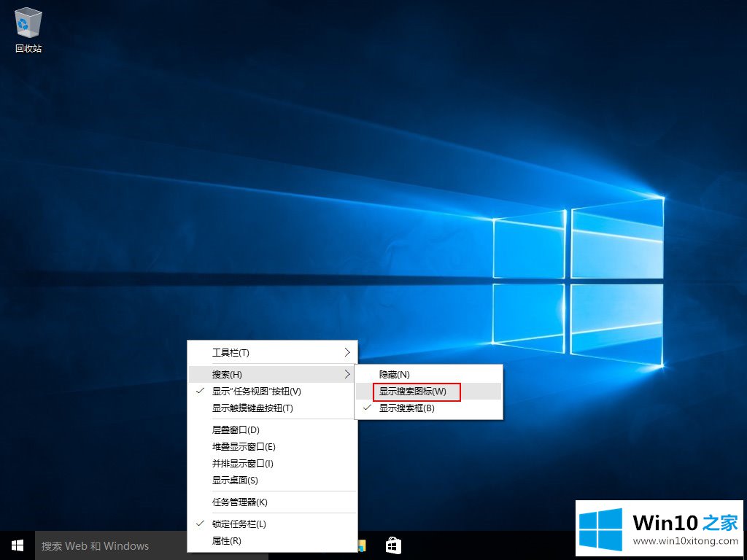The height and width of the screenshot is (560, 747).
Task: Open the 回收站 Recycle Bin icon
Action: 28,29
